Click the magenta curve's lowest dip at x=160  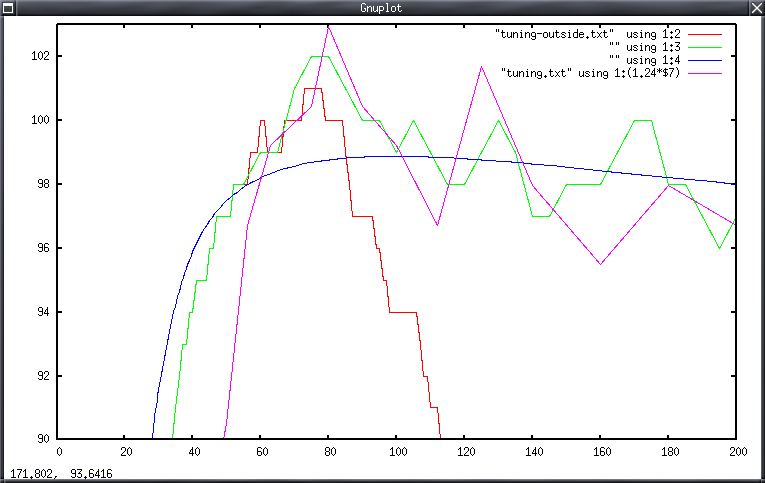600,264
